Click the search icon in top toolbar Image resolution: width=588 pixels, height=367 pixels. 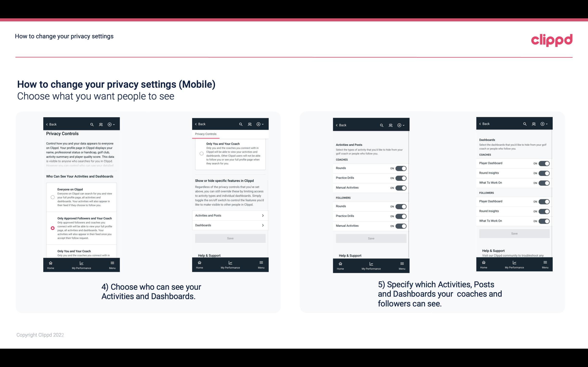[x=92, y=124]
